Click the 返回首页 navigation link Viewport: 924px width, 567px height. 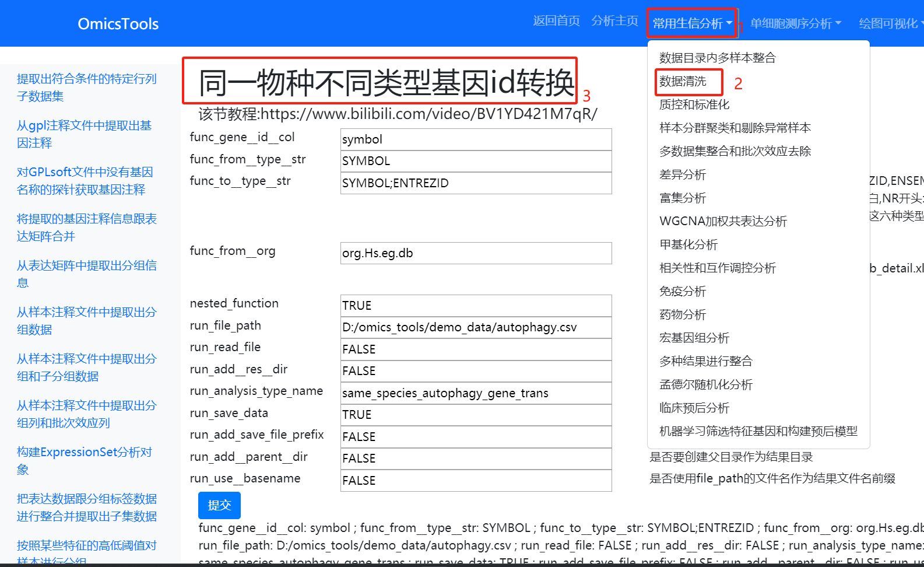point(556,21)
